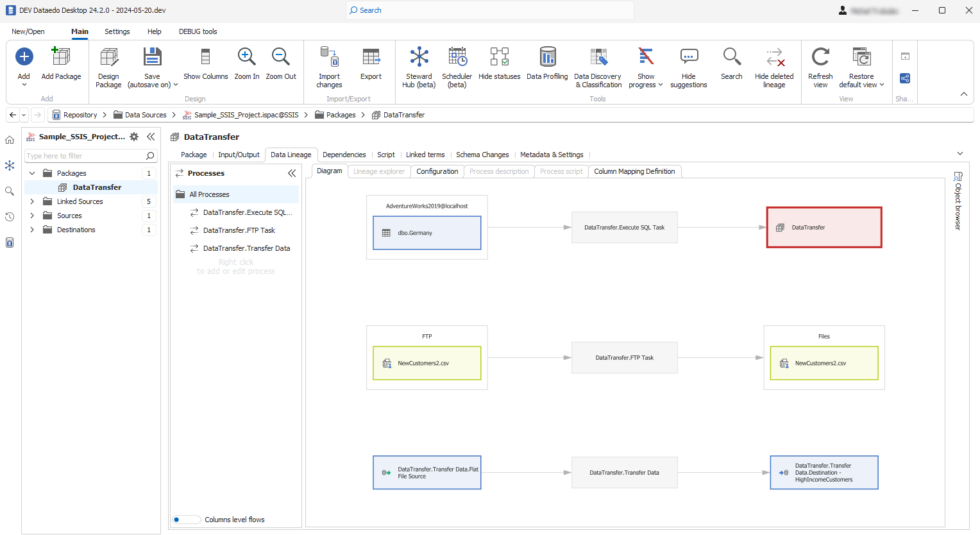The image size is (980, 535).
Task: Click Hide deleted lineage icon
Action: point(774,56)
